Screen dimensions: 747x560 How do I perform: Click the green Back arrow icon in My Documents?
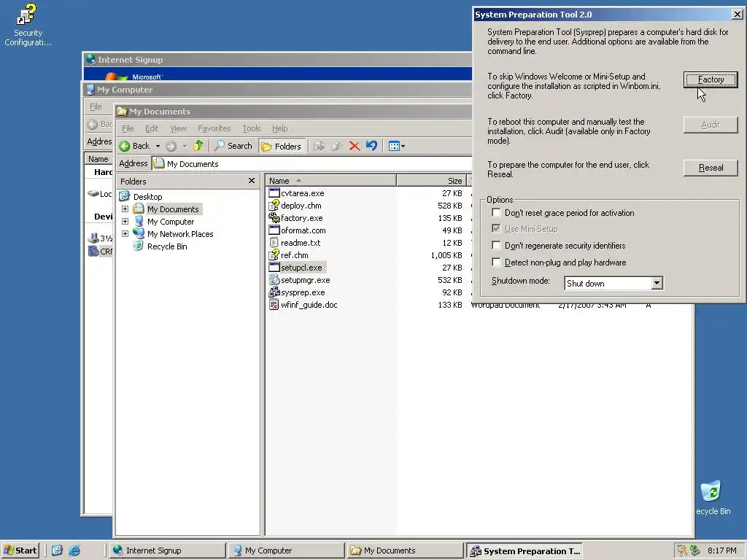pos(124,146)
